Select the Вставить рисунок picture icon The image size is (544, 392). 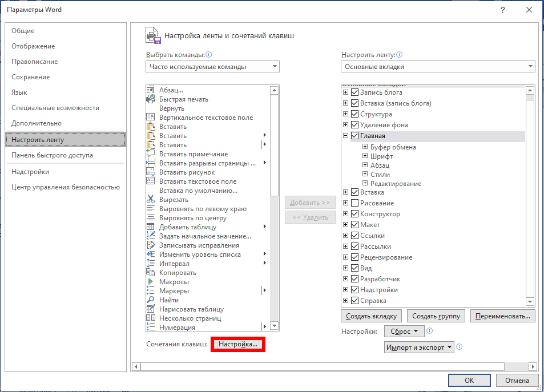[x=151, y=172]
